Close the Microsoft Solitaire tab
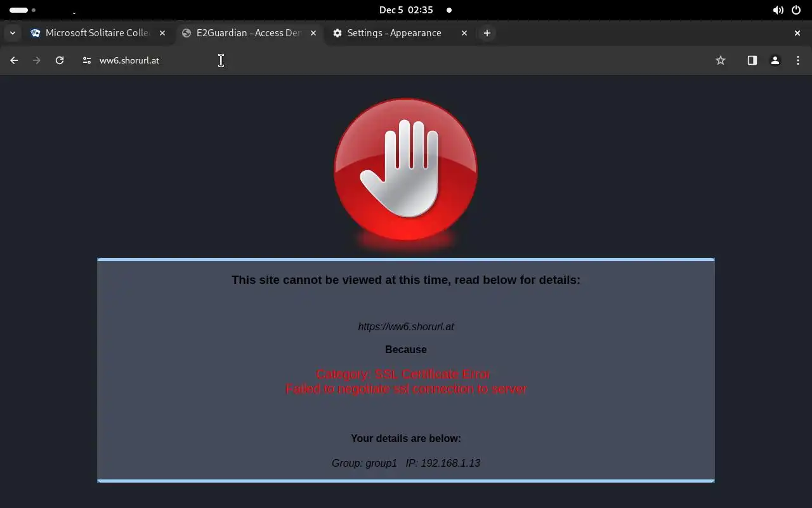This screenshot has width=812, height=508. tap(162, 33)
